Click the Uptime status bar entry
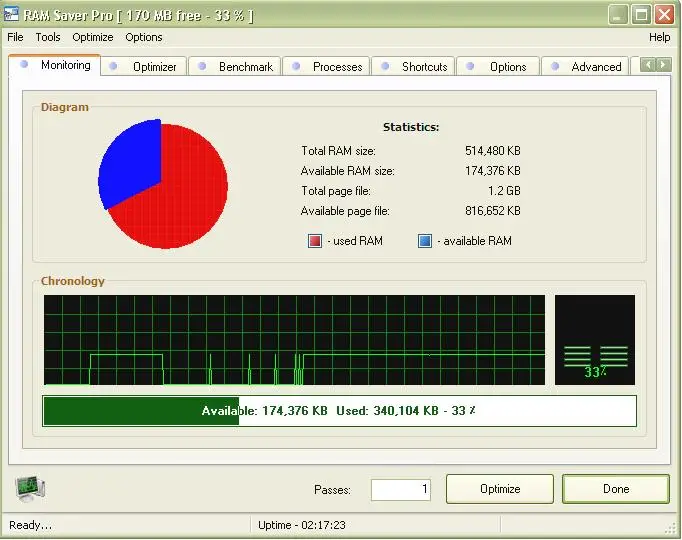682x540 pixels. pos(302,525)
